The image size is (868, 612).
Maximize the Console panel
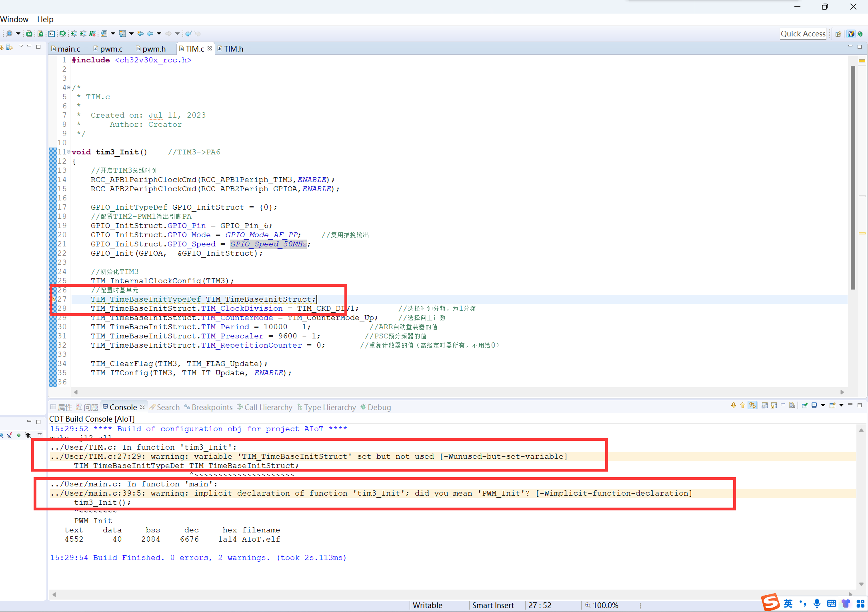coord(860,405)
